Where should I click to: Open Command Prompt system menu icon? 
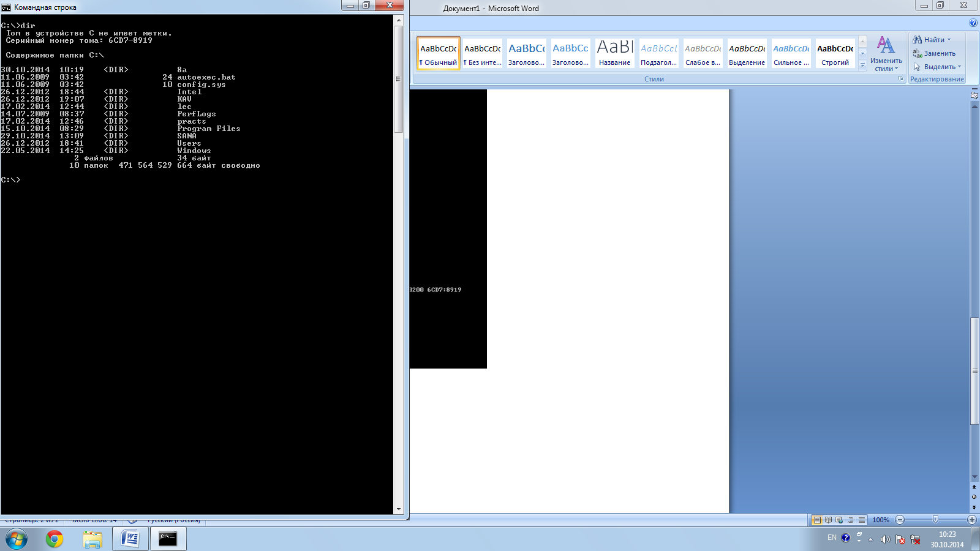tap(6, 7)
